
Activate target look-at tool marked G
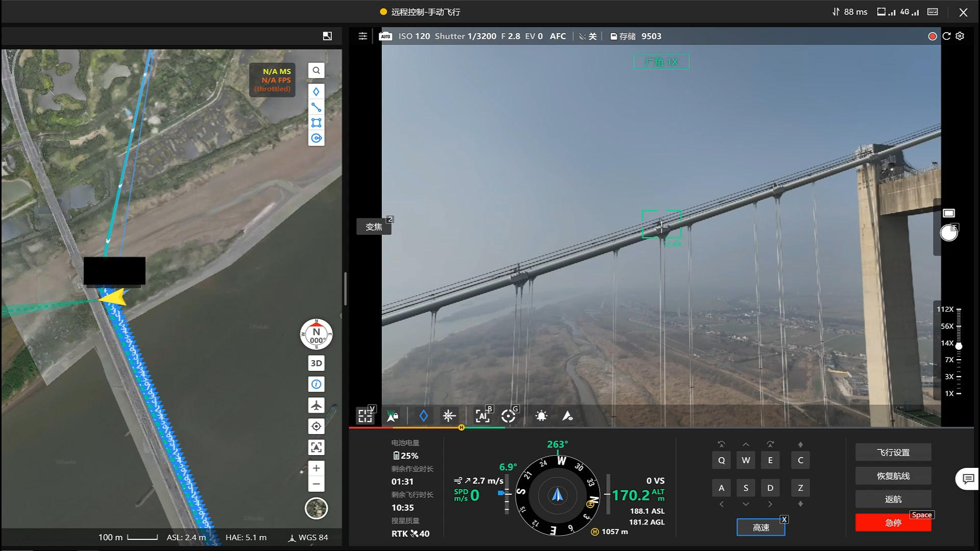coord(508,416)
